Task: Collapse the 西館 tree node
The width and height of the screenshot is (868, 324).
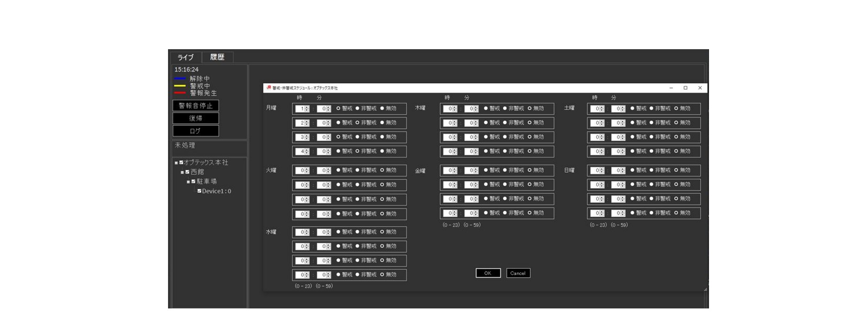Action: (x=182, y=172)
